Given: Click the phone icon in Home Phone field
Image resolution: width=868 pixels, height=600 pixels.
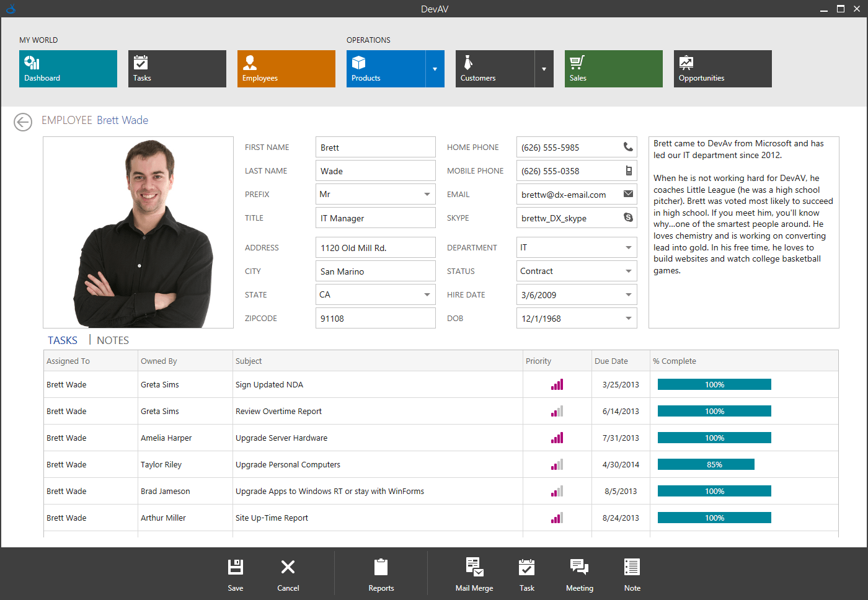Looking at the screenshot, I should point(628,147).
